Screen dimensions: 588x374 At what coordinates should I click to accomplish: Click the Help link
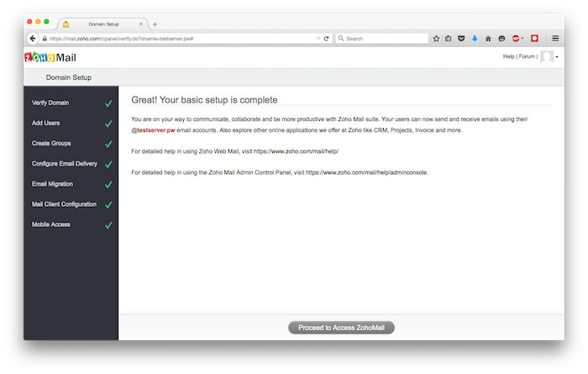508,56
